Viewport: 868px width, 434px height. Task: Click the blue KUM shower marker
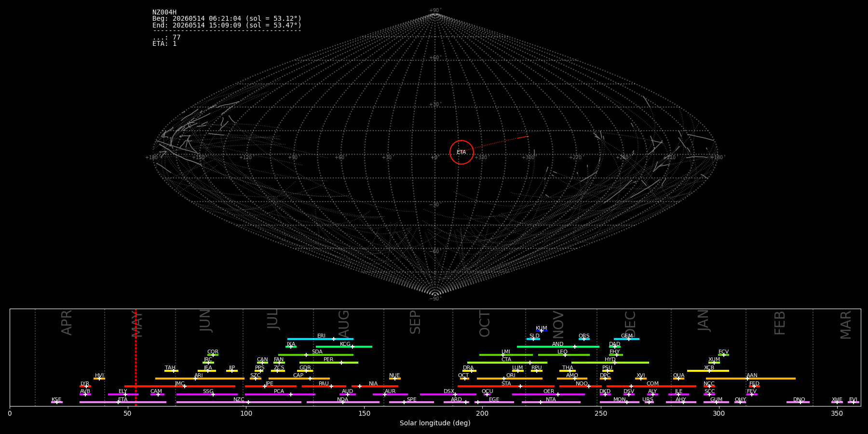coord(542,331)
